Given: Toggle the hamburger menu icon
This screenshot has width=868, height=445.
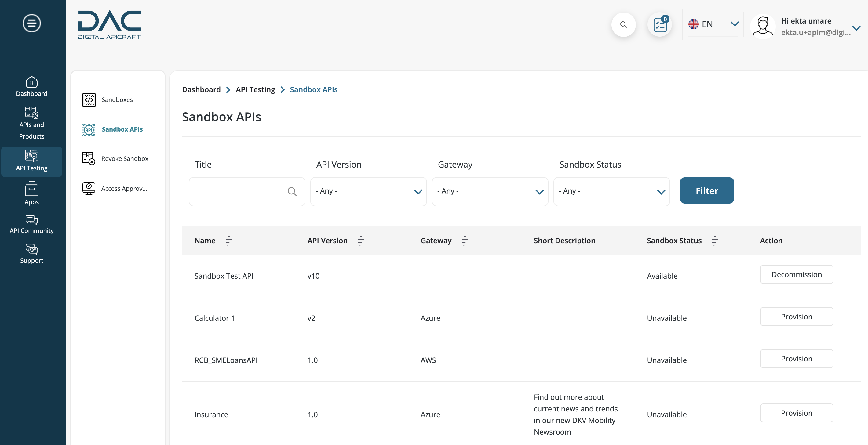Looking at the screenshot, I should tap(32, 23).
